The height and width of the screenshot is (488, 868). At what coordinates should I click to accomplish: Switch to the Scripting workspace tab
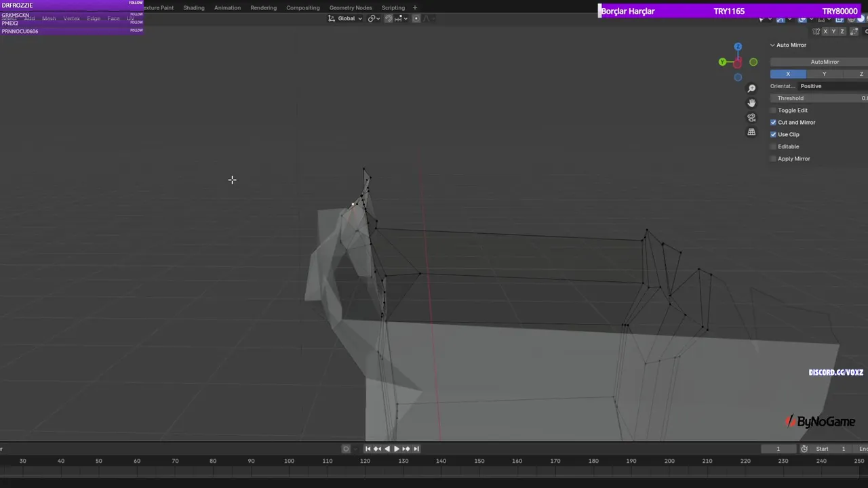tap(393, 7)
